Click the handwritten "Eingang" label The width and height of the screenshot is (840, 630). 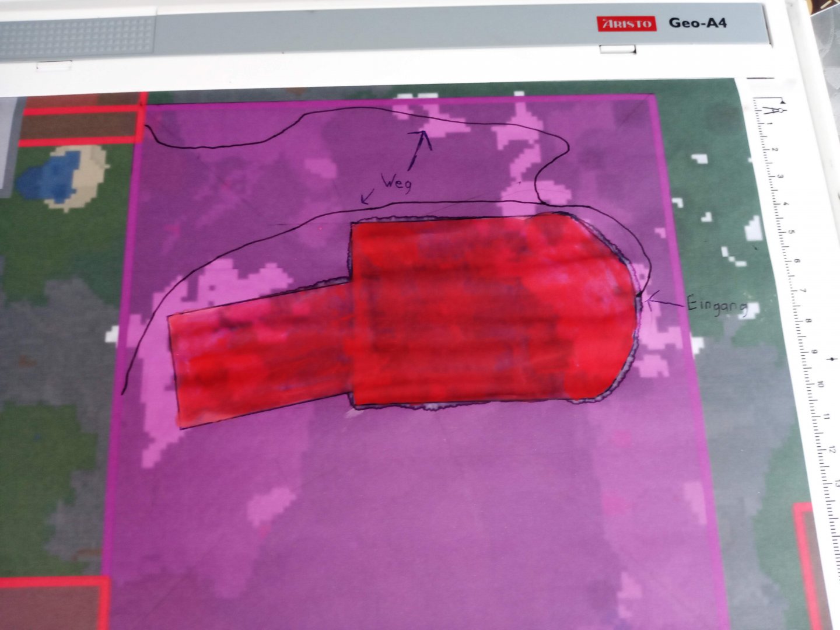pos(717,306)
